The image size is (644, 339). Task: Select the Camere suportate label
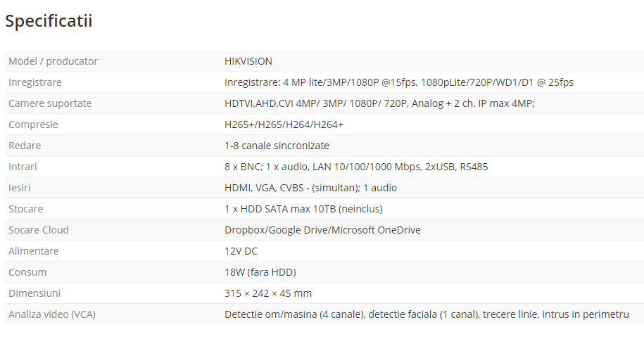click(x=50, y=103)
